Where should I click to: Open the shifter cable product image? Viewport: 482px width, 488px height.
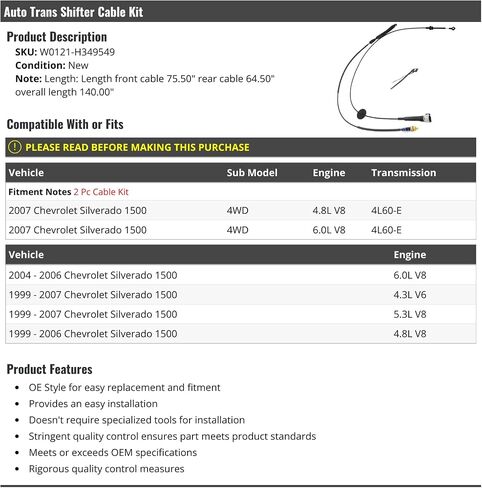point(396,78)
